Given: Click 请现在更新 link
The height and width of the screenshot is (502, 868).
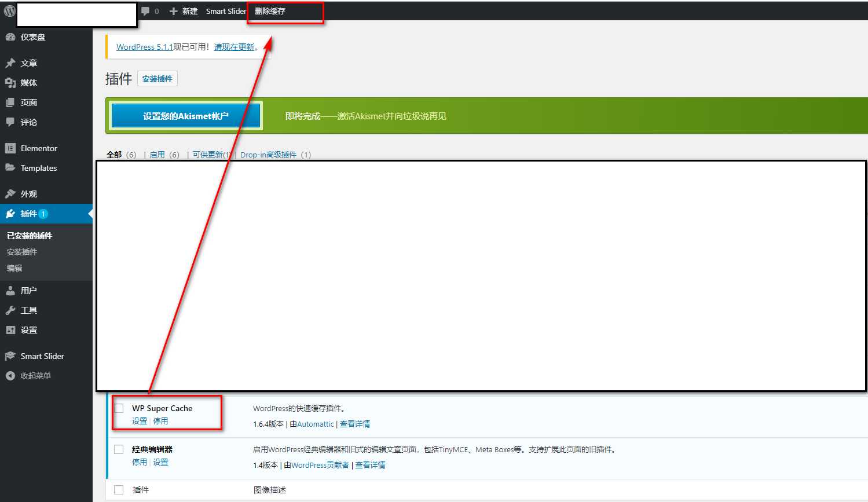Looking at the screenshot, I should 235,47.
